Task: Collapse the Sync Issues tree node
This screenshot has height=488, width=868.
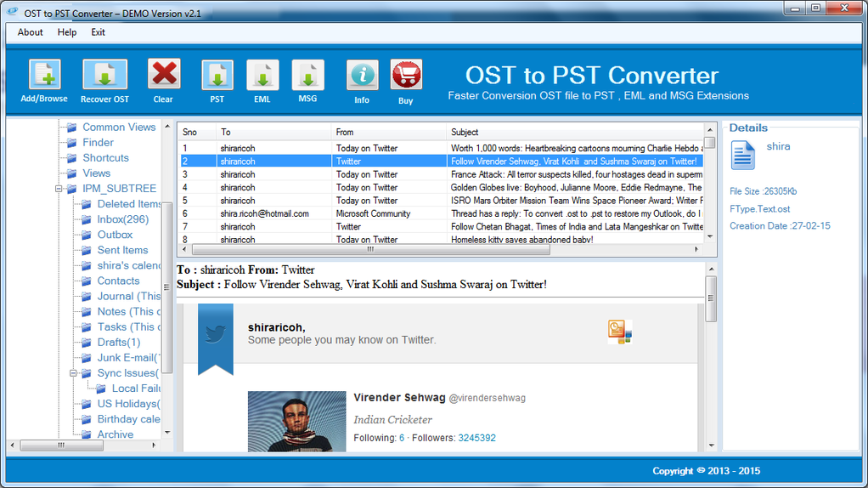Action: (72, 373)
